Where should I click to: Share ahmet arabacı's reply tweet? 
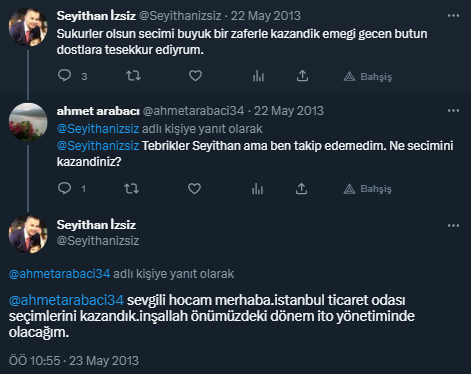301,189
